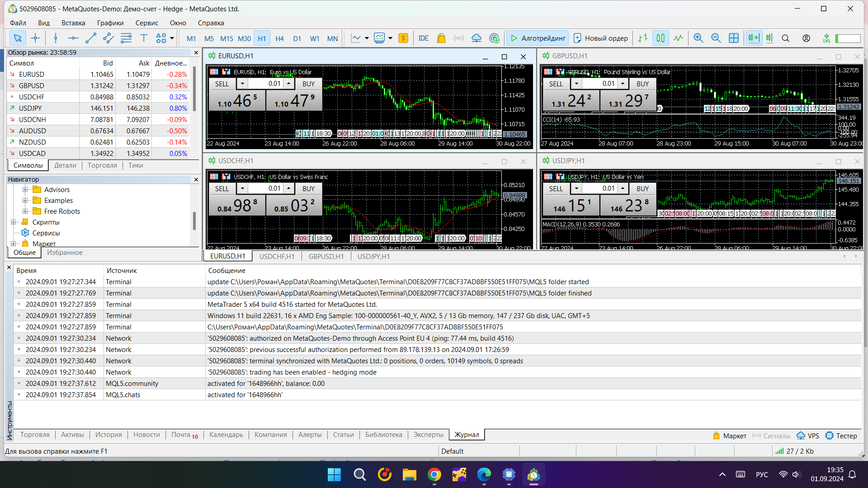The image size is (868, 488).
Task: Click Новый ордер button
Action: tap(600, 38)
